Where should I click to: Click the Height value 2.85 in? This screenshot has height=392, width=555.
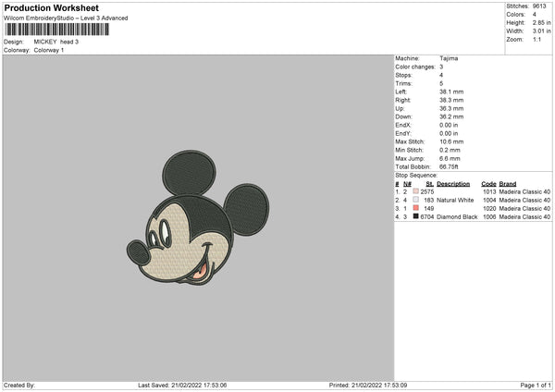541,22
